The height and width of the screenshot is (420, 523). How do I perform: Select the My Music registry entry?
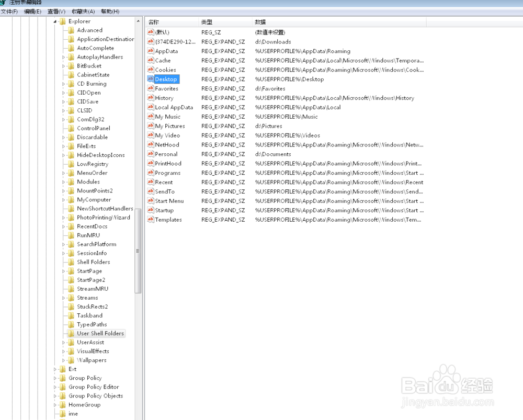click(x=167, y=117)
